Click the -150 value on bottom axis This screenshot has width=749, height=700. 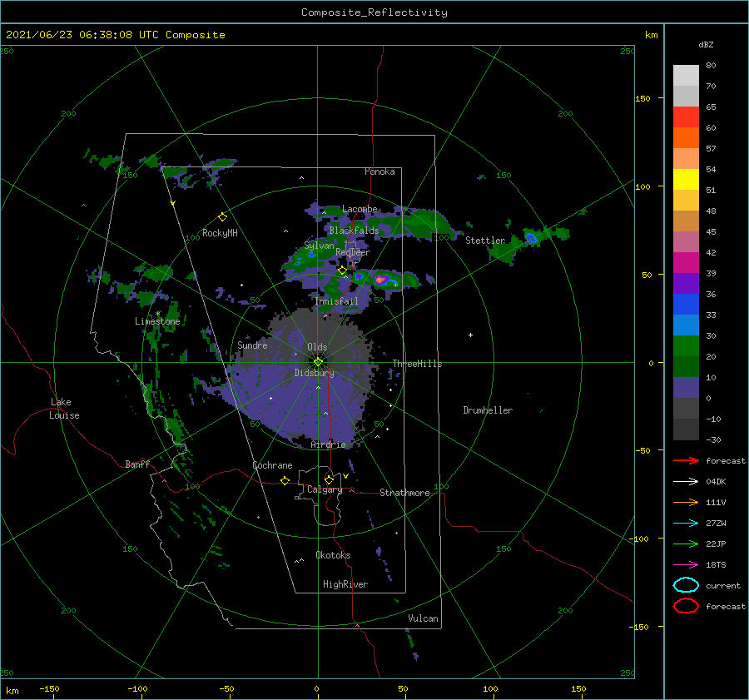coord(49,688)
